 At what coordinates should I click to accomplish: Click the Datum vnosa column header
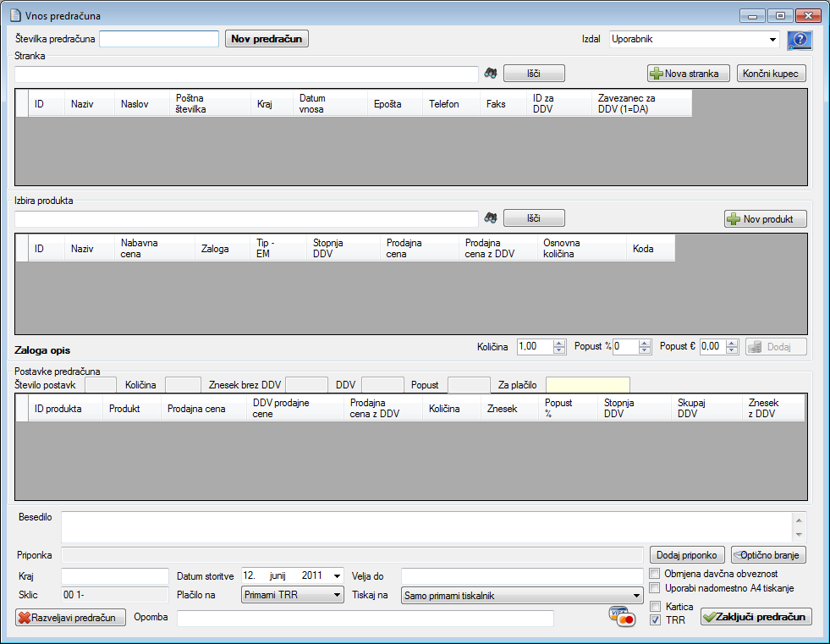(330, 104)
